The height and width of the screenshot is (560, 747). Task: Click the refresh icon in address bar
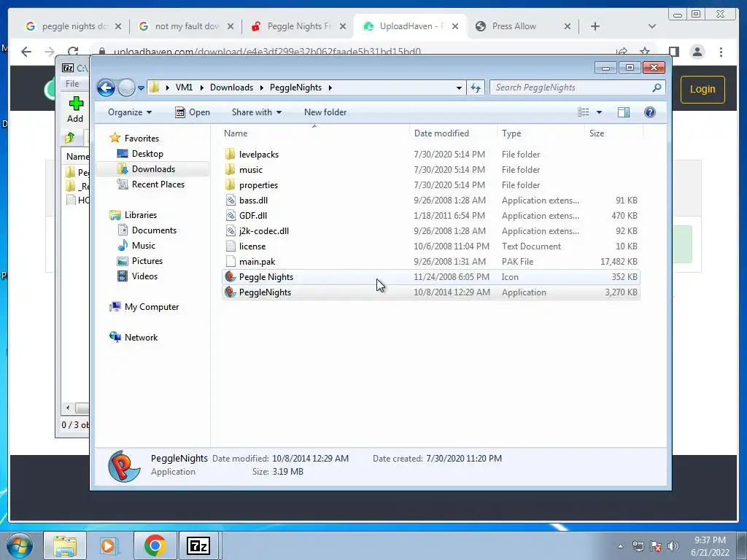point(476,87)
